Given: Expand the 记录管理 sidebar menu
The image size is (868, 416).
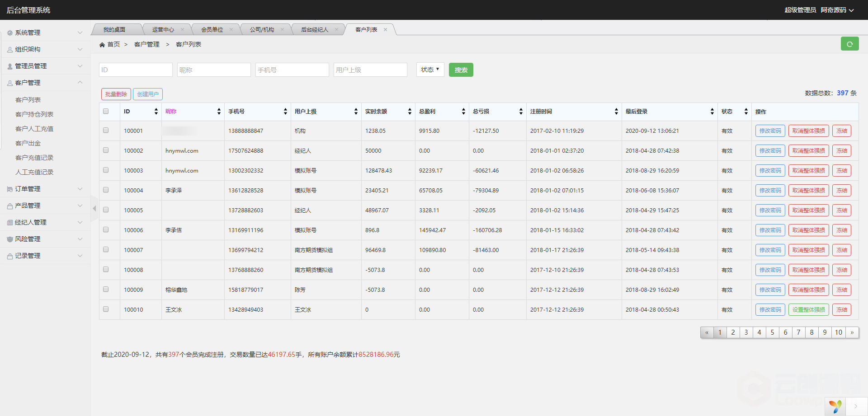Looking at the screenshot, I should point(45,256).
